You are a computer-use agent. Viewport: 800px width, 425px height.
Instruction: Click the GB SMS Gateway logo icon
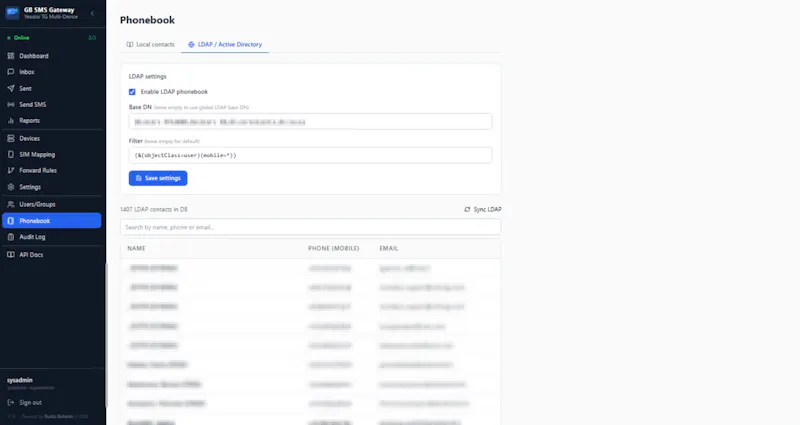pyautogui.click(x=12, y=12)
